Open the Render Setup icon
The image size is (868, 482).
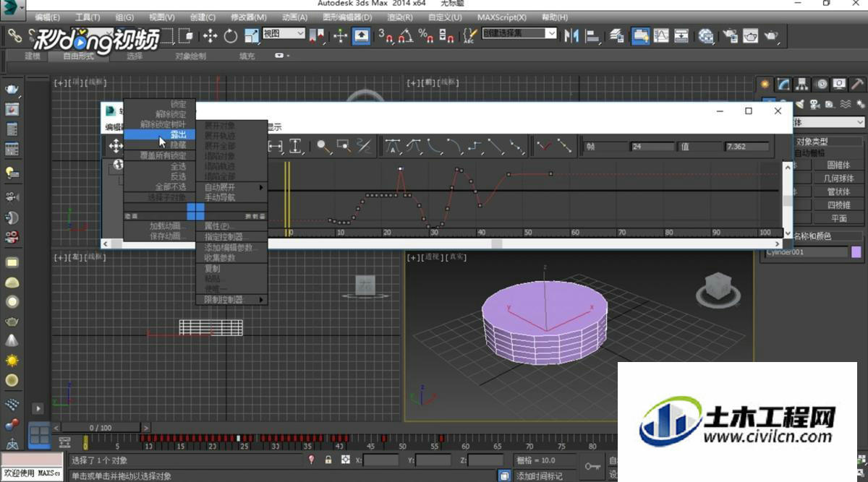[731, 35]
